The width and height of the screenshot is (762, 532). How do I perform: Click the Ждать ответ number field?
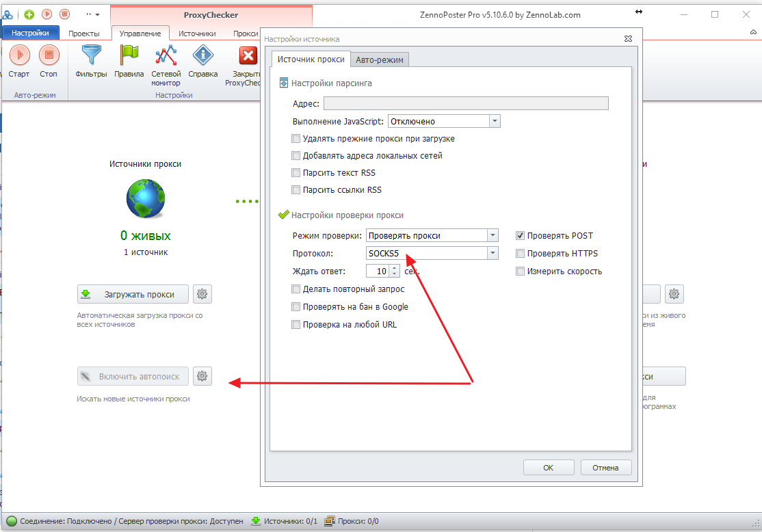(x=378, y=271)
